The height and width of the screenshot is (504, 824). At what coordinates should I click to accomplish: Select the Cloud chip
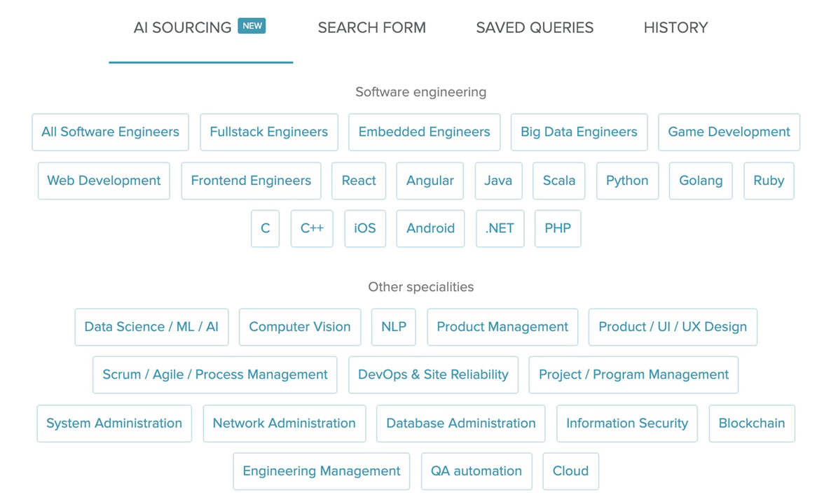pos(570,472)
